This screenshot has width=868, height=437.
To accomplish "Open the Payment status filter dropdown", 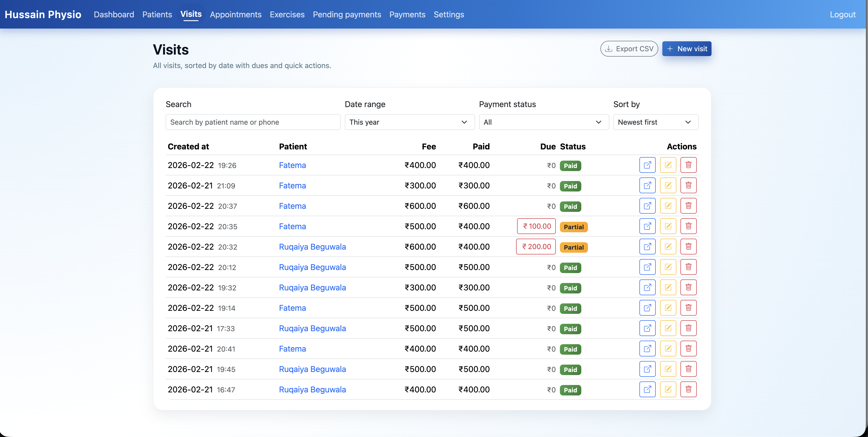I will point(544,122).
